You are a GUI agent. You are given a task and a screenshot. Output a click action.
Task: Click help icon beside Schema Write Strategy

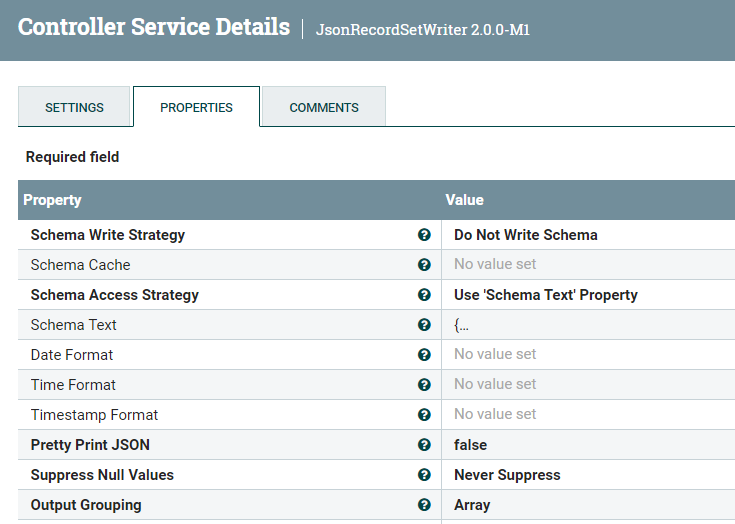point(424,235)
